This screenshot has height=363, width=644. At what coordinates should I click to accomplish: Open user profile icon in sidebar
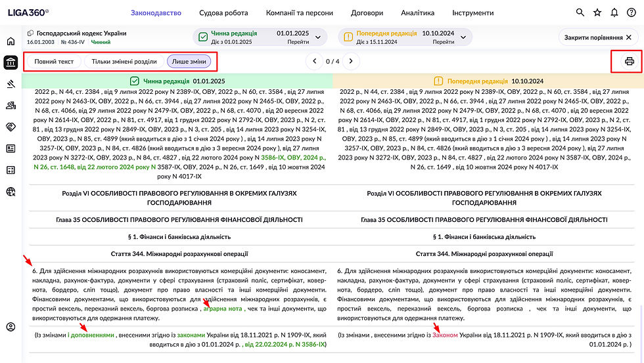coord(11,327)
